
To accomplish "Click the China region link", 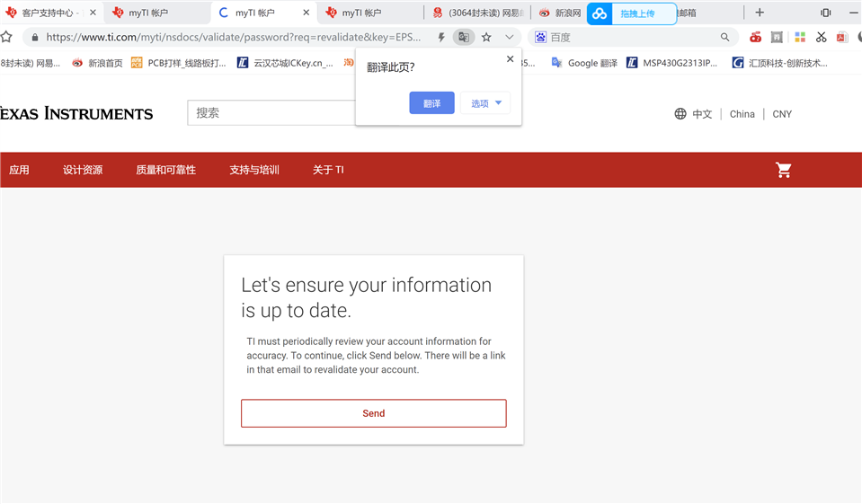I will [742, 114].
